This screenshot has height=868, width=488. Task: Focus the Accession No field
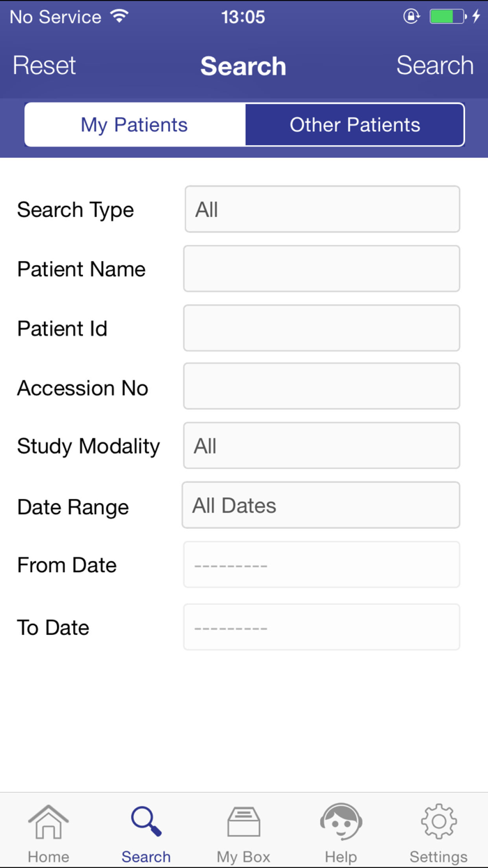(x=321, y=387)
